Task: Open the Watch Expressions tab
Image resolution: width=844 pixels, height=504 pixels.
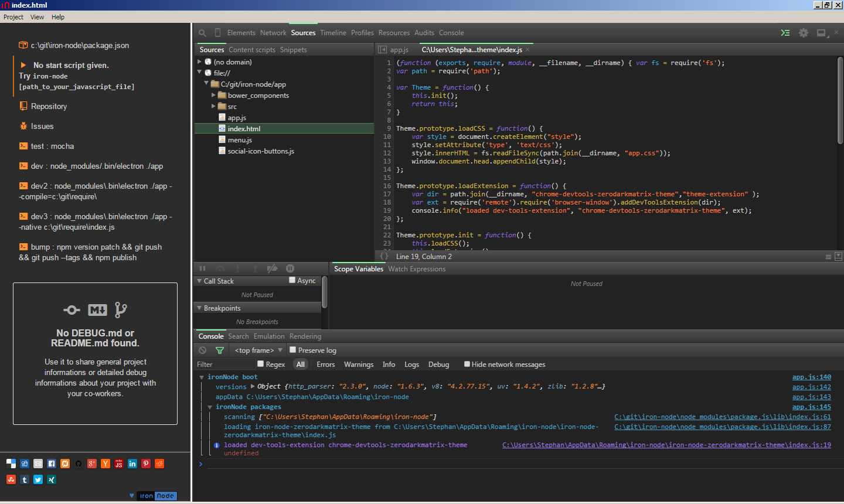Action: click(417, 269)
